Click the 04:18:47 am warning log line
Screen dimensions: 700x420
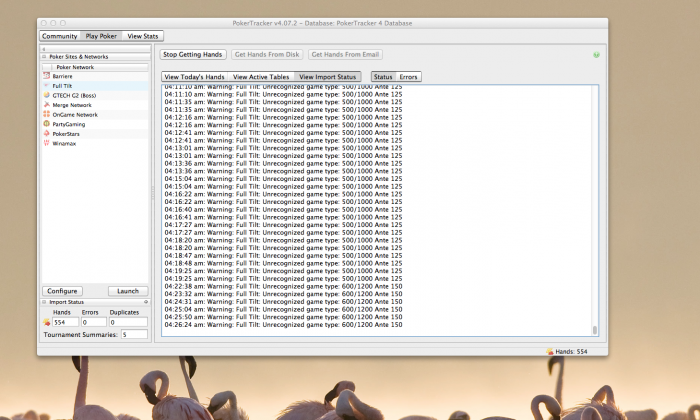[283, 255]
